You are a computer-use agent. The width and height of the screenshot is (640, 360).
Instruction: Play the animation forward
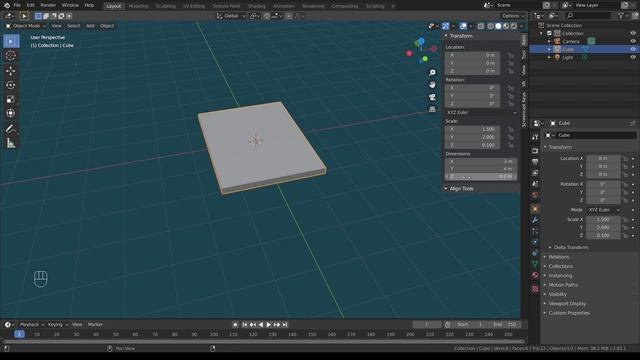point(269,324)
